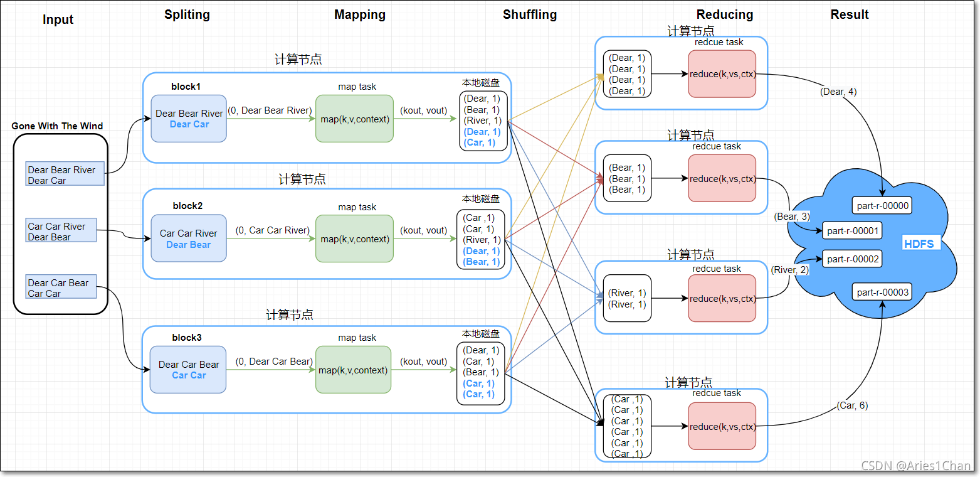Click the (kout, vout) label in block1 row
Image resolution: width=980 pixels, height=477 pixels.
point(423,110)
